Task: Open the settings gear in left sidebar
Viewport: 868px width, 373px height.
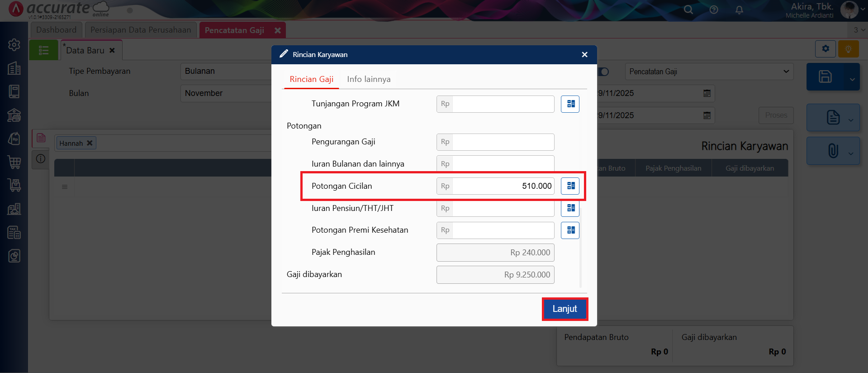Action: coord(14,45)
